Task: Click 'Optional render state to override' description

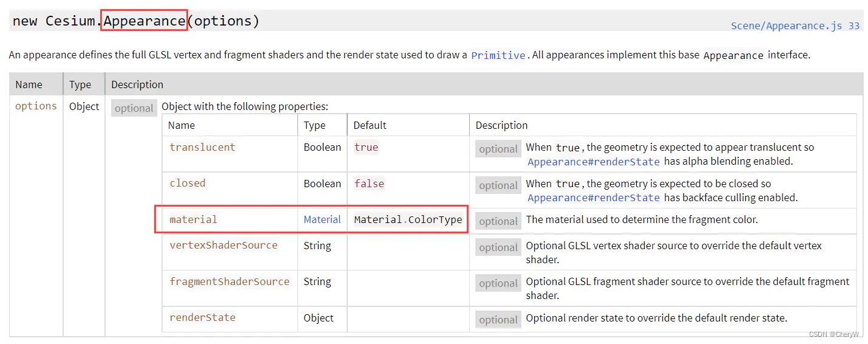Action: (x=656, y=318)
